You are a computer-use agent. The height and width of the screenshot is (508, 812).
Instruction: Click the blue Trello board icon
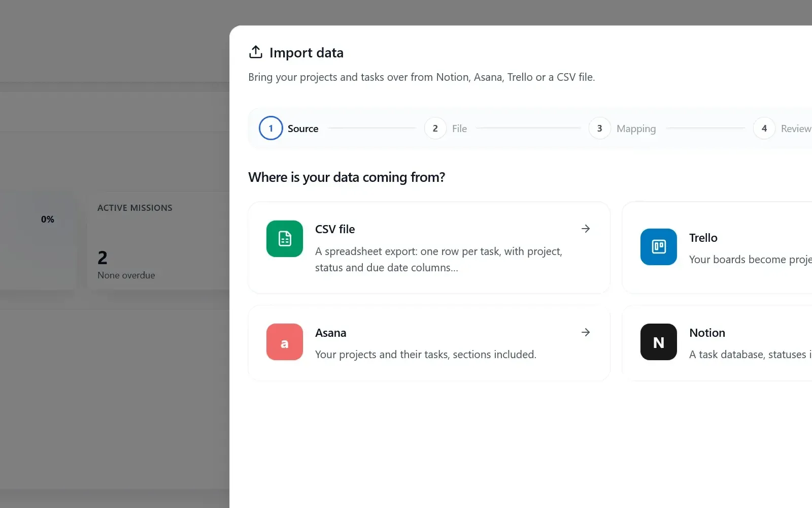click(659, 247)
